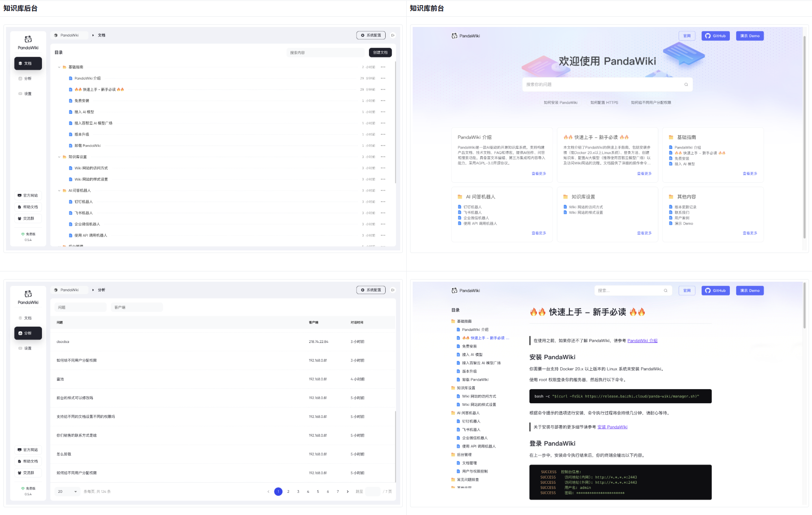The image size is (812, 515).
Task: Click 系统配置 button in the 文档 admin header
Action: [x=371, y=36]
